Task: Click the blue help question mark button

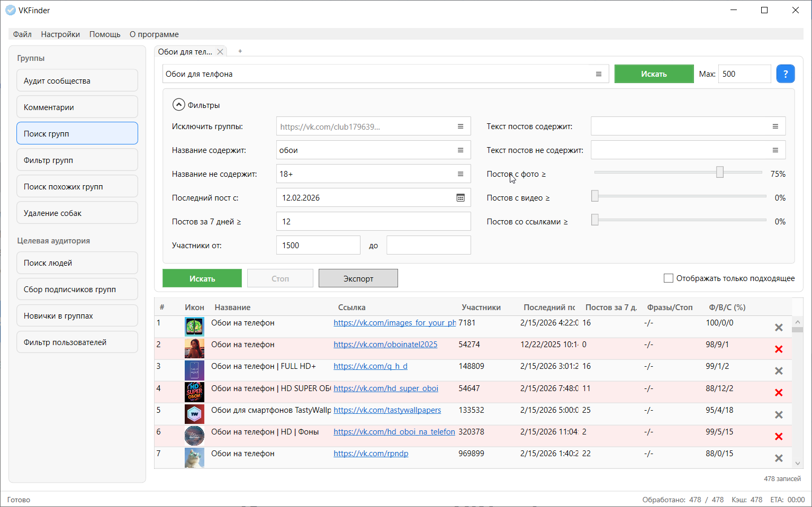Action: (785, 74)
